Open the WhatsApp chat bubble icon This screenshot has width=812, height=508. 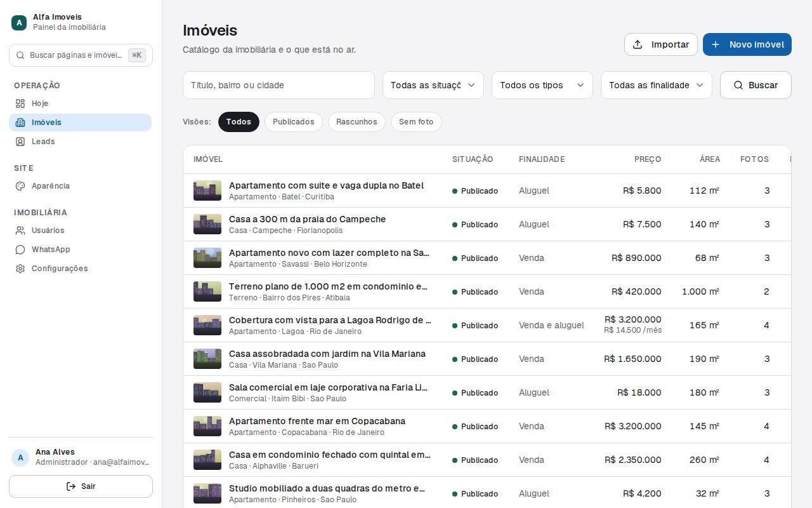tap(20, 250)
